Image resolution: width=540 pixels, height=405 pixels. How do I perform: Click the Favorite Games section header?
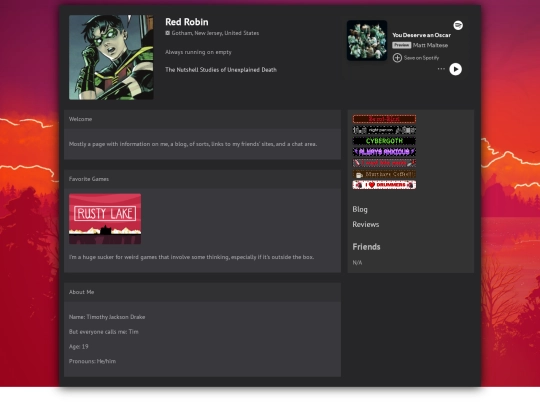point(202,179)
